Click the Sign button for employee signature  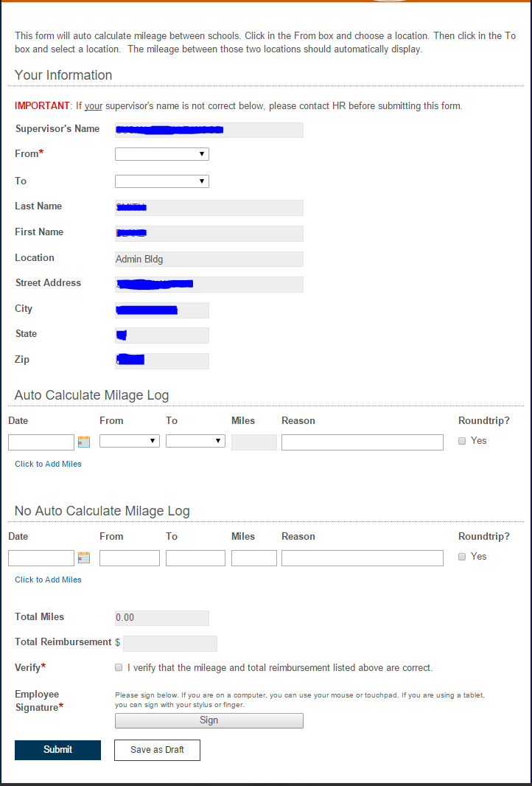(x=209, y=720)
